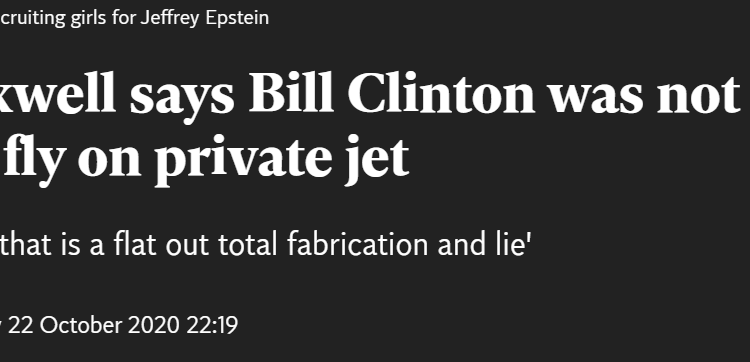Click the 'Jeffrey Epstein' text in top line

(204, 19)
